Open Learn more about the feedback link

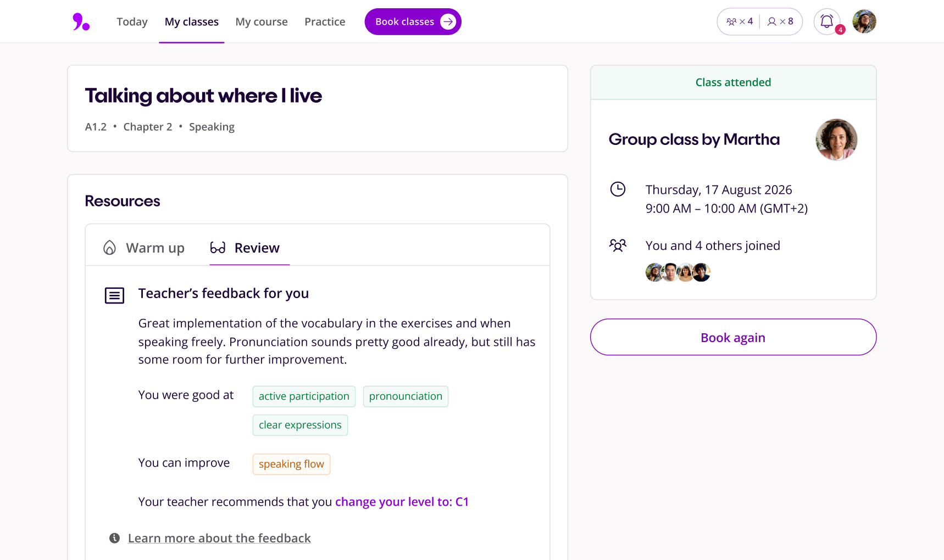(219, 538)
